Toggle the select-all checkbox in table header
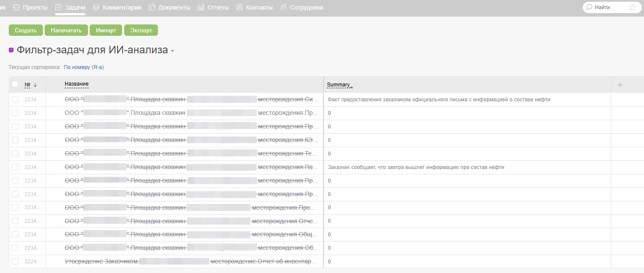The height and width of the screenshot is (273, 644). point(15,84)
